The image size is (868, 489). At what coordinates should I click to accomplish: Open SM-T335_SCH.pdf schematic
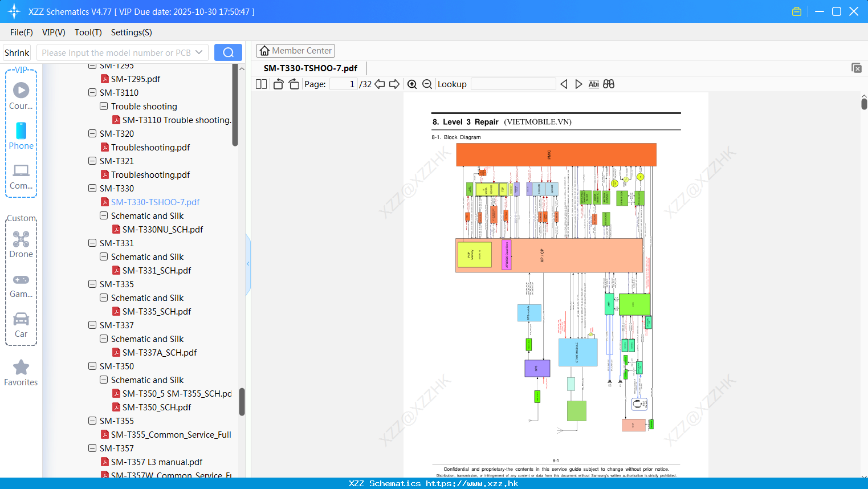[x=157, y=311]
